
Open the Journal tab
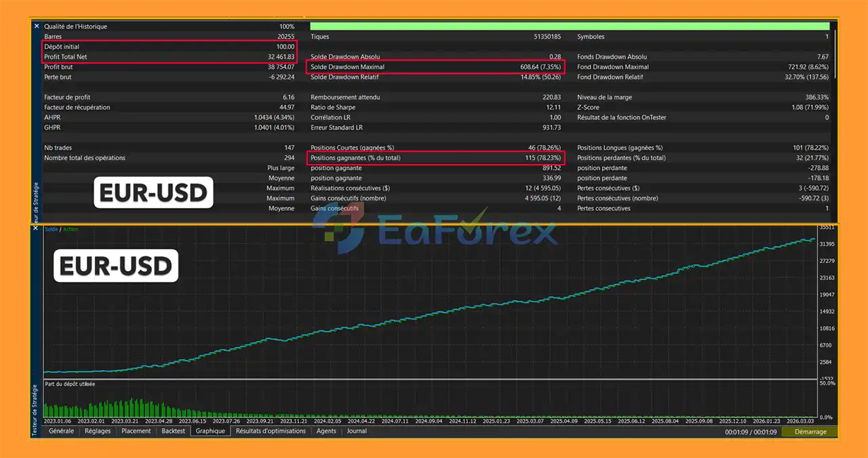coord(357,431)
